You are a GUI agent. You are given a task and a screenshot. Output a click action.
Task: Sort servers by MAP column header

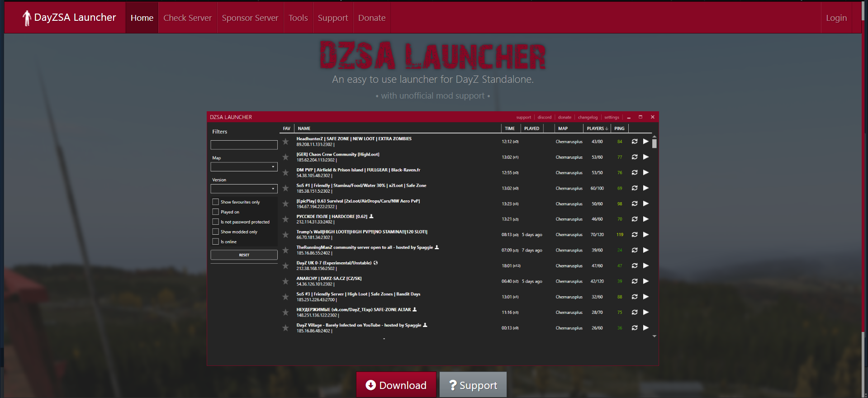[563, 128]
